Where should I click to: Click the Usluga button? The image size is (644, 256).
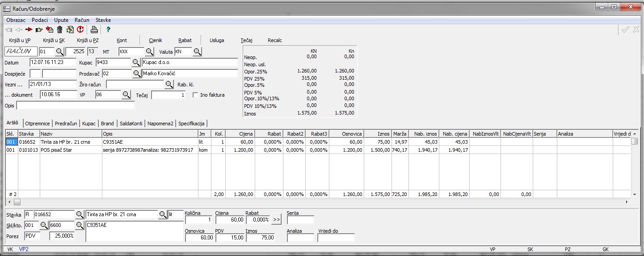pyautogui.click(x=217, y=40)
